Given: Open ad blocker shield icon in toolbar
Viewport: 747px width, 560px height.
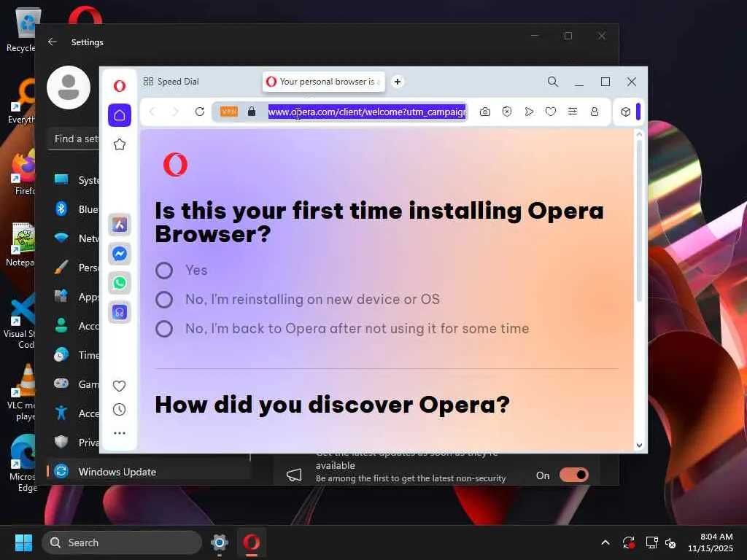Looking at the screenshot, I should click(507, 112).
